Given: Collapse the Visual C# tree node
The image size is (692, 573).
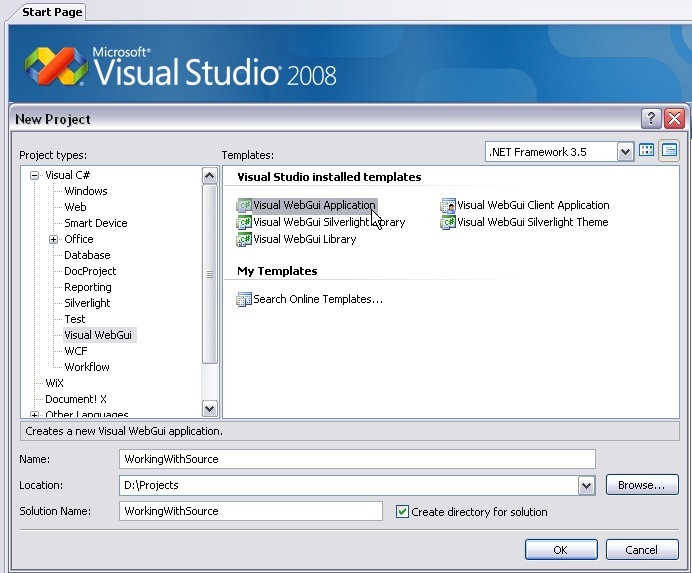Looking at the screenshot, I should coord(34,176).
